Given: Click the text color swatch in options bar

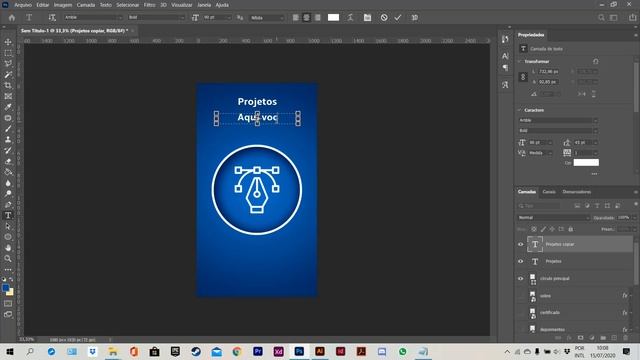Looking at the screenshot, I should (333, 18).
